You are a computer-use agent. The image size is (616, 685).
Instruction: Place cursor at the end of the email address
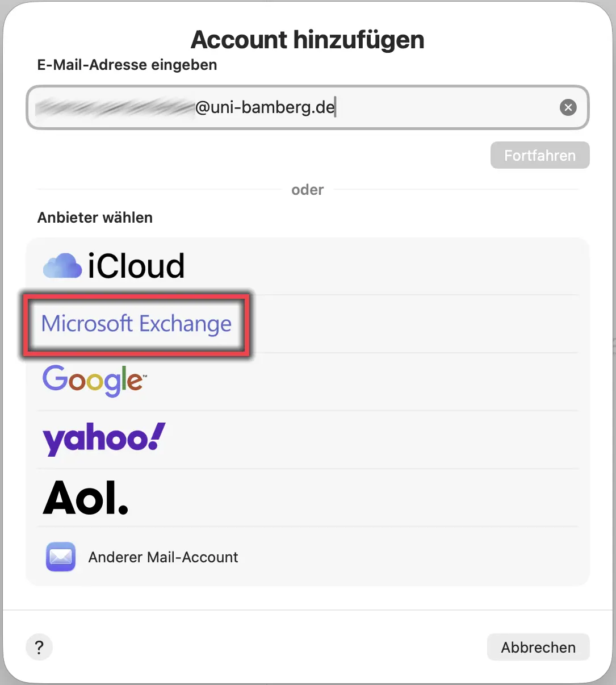(336, 107)
